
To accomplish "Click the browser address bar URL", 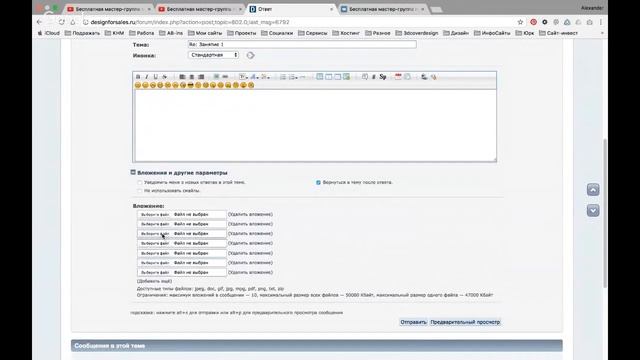I will pos(190,22).
